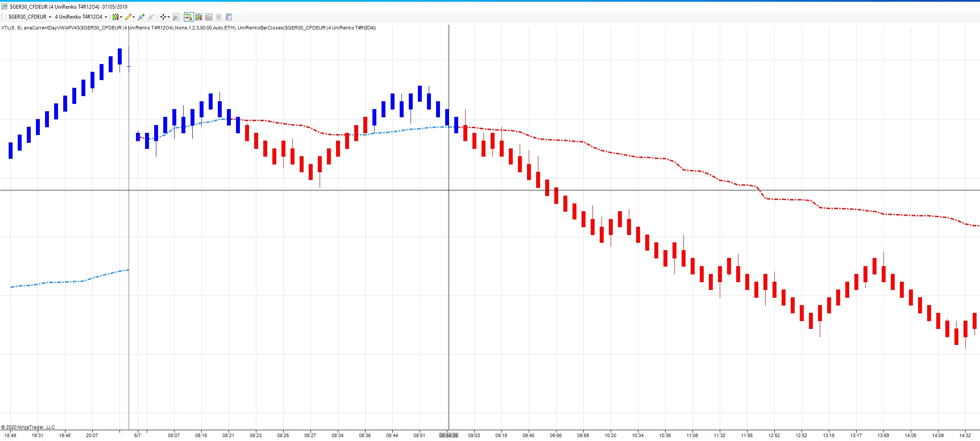The width and height of the screenshot is (980, 441).
Task: Click the 08:25 time axis label
Action: tap(283, 435)
